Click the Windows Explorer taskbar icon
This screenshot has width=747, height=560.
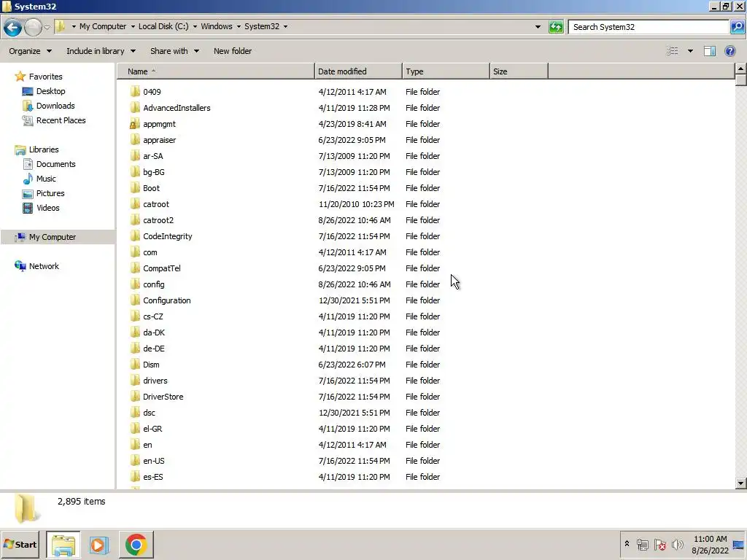pyautogui.click(x=63, y=544)
